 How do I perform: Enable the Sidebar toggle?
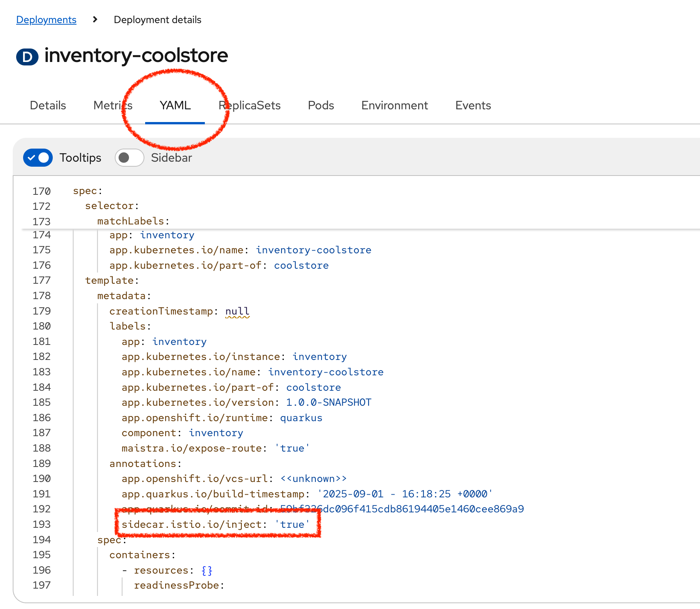point(129,157)
